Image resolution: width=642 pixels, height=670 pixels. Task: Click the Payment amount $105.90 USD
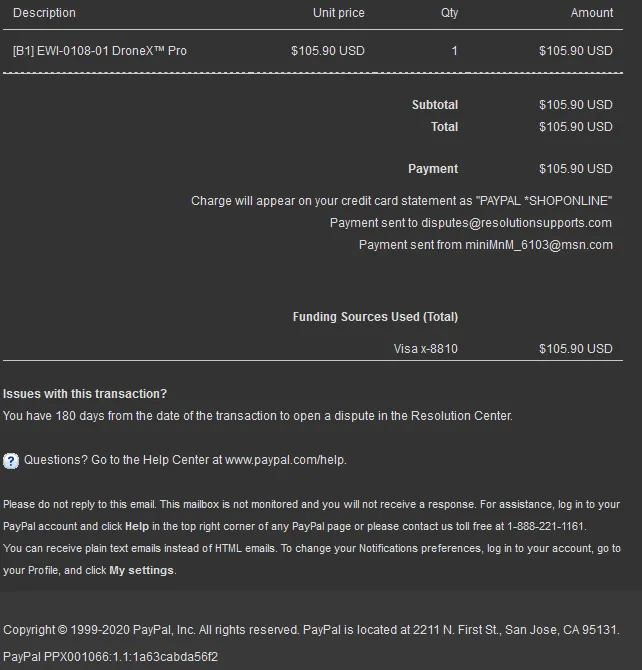(575, 169)
